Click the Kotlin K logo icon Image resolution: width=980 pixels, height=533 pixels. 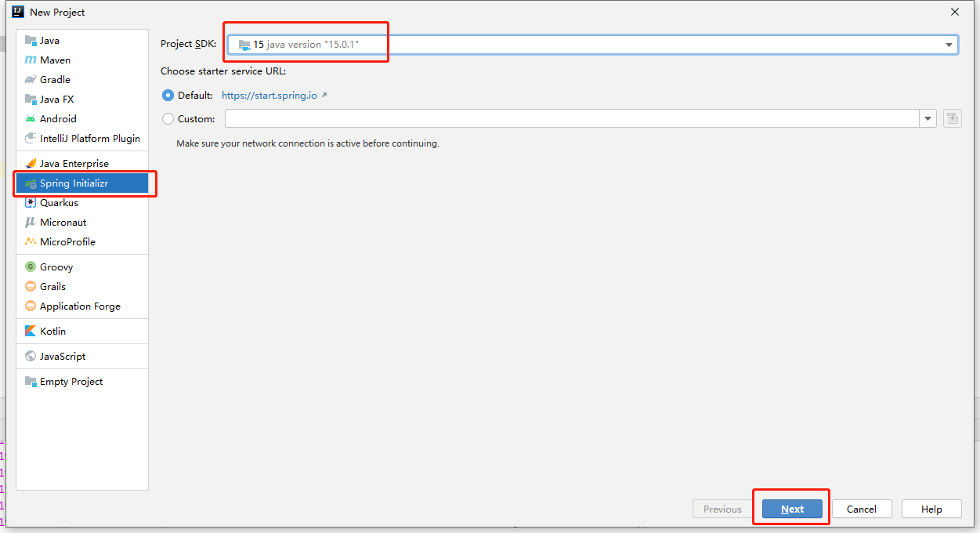31,332
